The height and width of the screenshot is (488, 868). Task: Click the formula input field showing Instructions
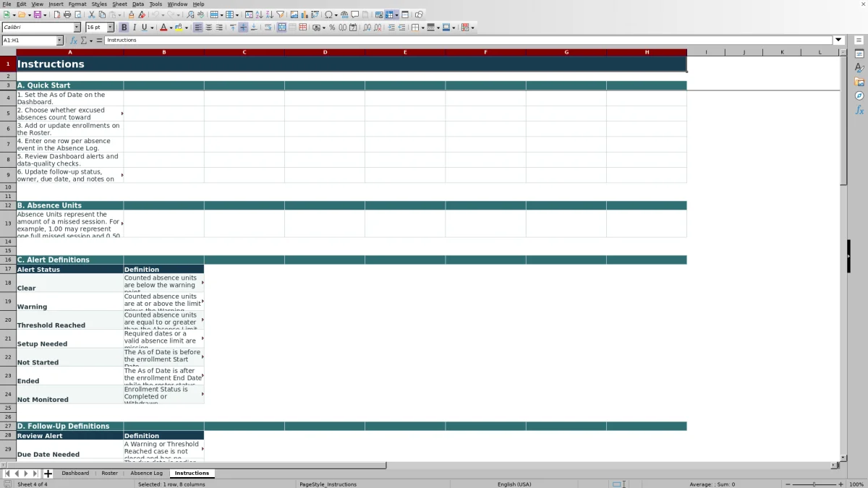(469, 40)
